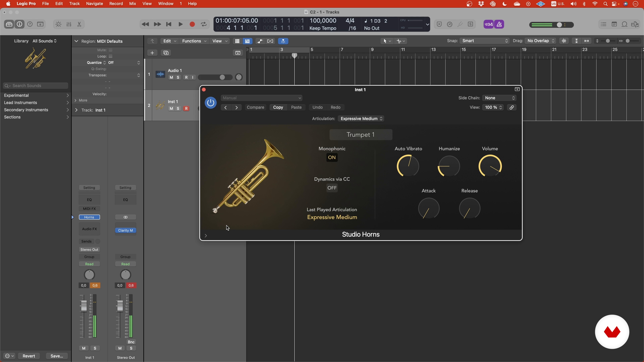Open the Track menu in menu bar
The height and width of the screenshot is (362, 644).
(x=74, y=4)
